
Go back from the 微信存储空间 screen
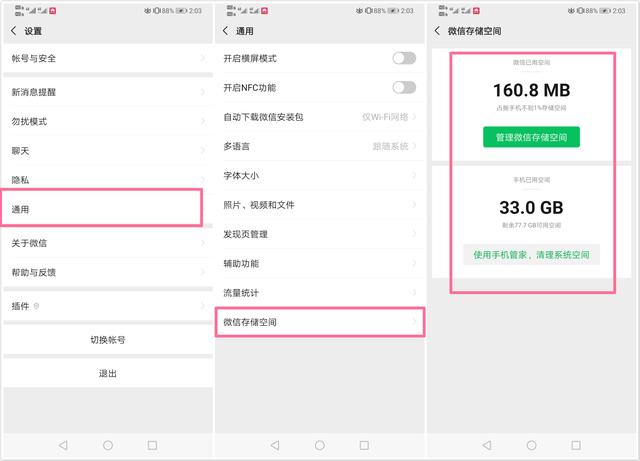pos(437,31)
